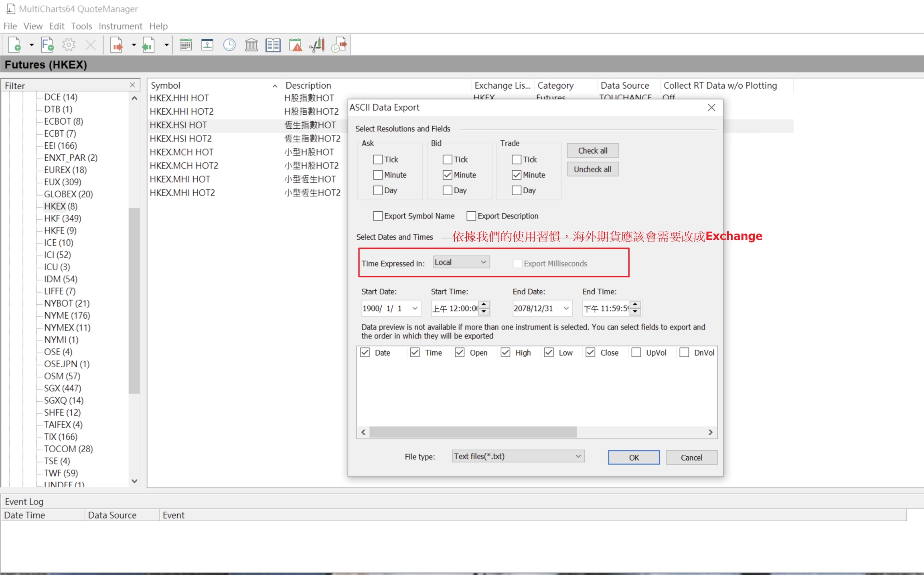The height and width of the screenshot is (575, 924).
Task: Open the Instrument menu
Action: [120, 26]
